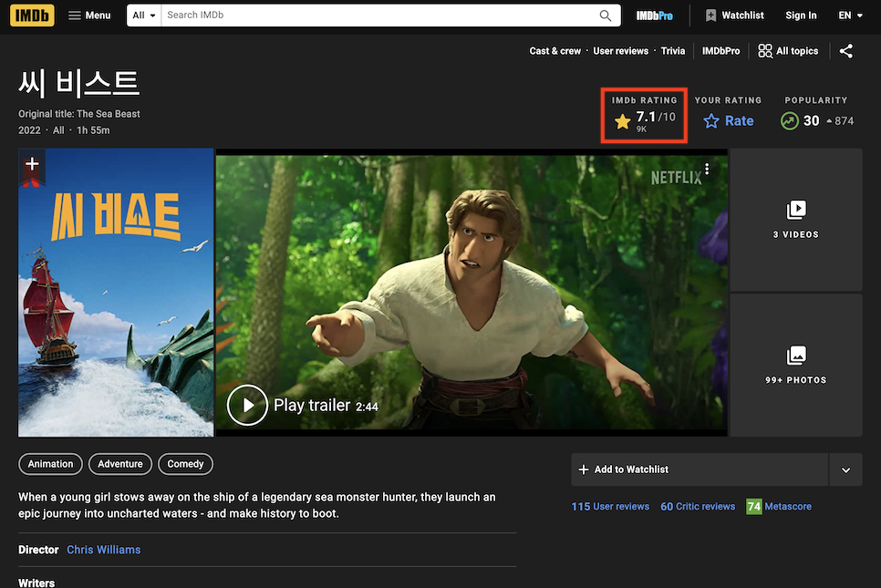Open IMDbPro from the top bar
The image size is (881, 588).
[x=654, y=15]
